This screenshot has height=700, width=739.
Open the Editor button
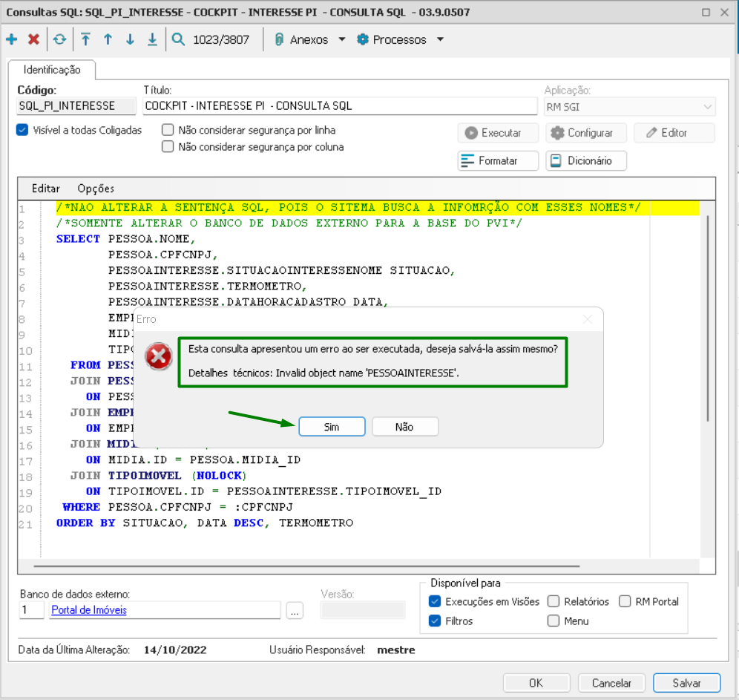click(674, 133)
